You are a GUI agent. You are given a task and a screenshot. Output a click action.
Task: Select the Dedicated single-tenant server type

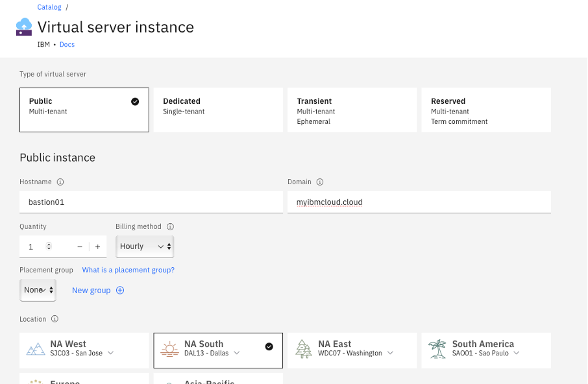[218, 110]
